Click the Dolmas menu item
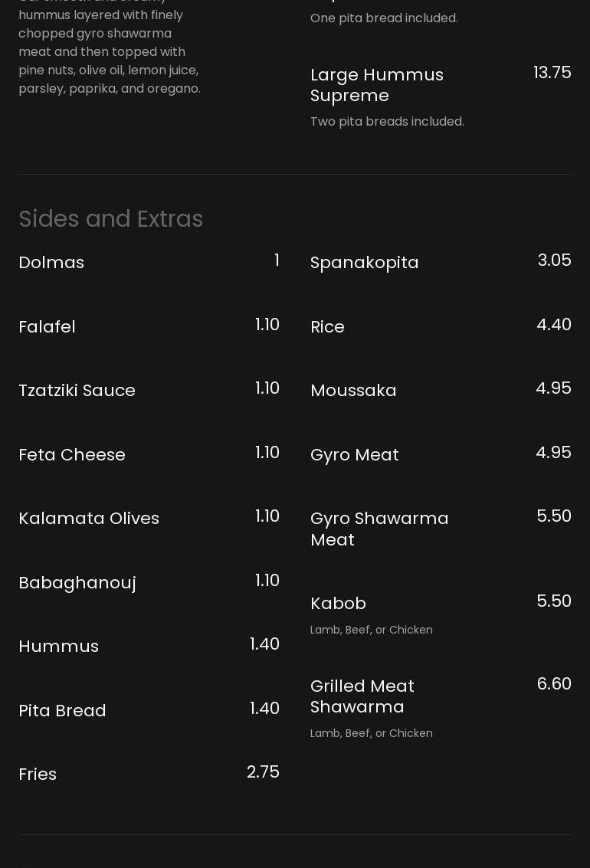 coord(51,262)
